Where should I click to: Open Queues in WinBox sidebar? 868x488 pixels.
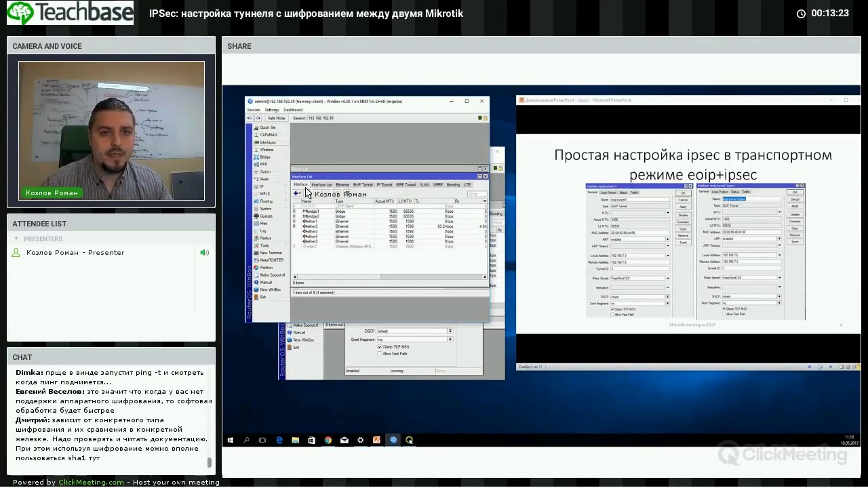tap(267, 216)
